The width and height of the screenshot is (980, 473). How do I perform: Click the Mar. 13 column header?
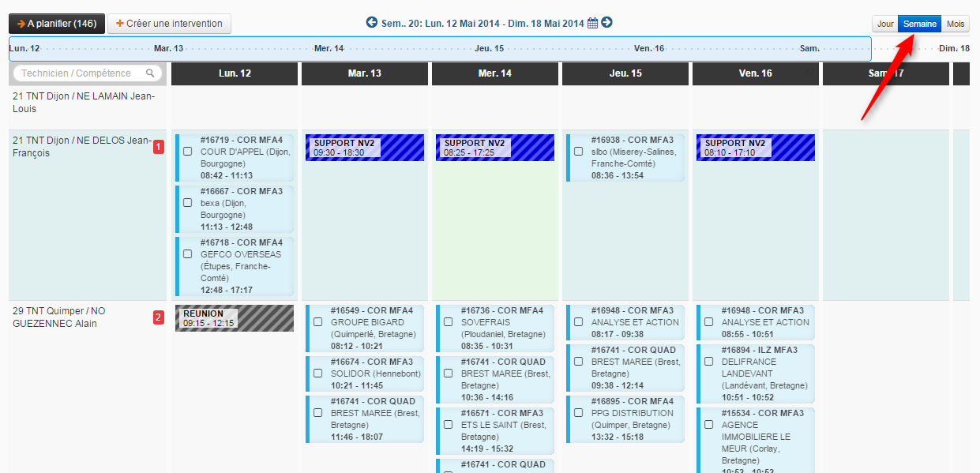(x=365, y=73)
